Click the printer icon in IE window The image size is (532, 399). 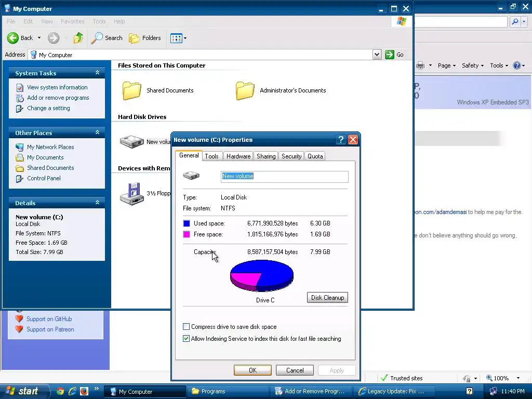[x=420, y=65]
